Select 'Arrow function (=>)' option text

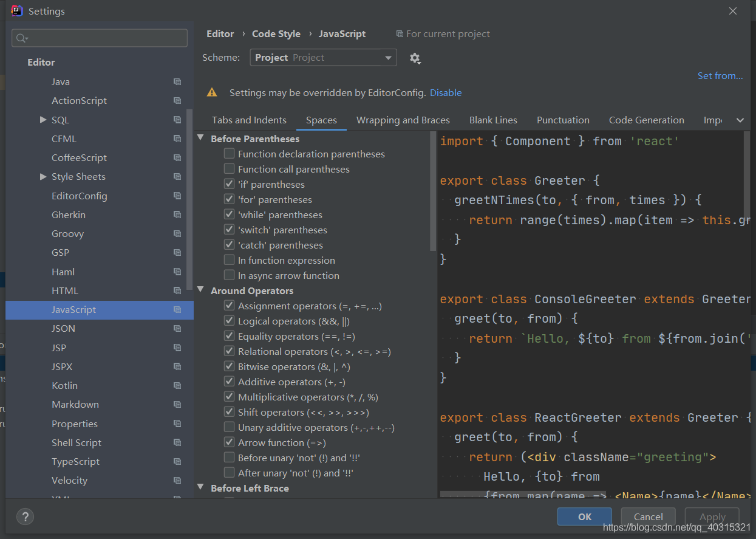(282, 442)
